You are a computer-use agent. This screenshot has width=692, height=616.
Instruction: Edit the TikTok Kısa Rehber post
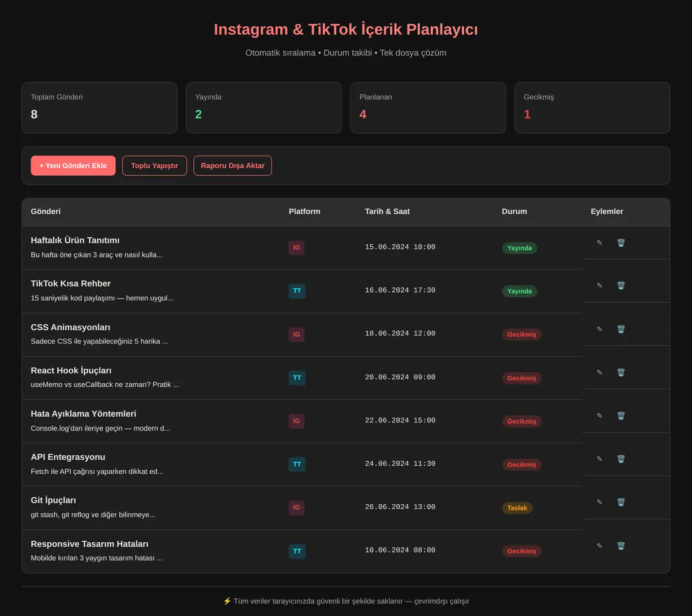(x=600, y=285)
